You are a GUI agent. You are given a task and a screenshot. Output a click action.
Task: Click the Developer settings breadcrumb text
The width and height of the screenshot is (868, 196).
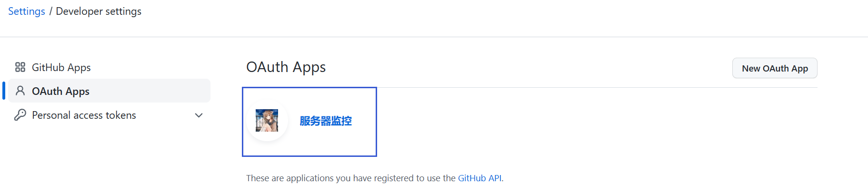99,11
